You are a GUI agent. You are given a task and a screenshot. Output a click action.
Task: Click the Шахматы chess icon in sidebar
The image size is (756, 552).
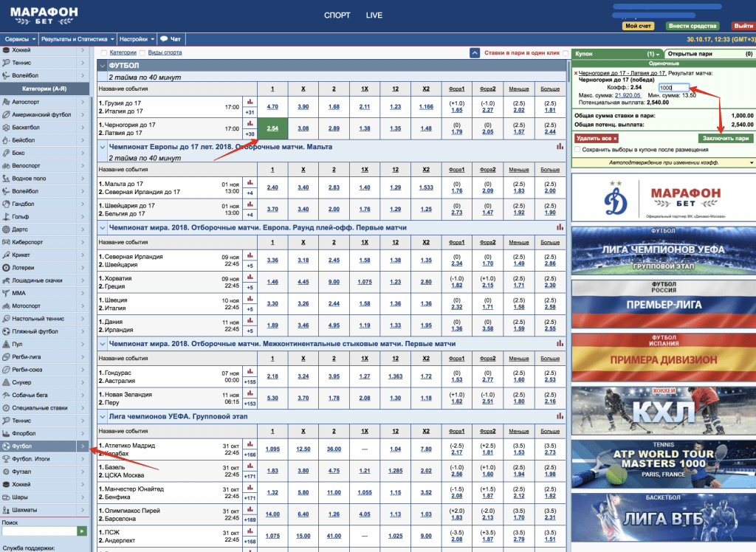coord(7,510)
